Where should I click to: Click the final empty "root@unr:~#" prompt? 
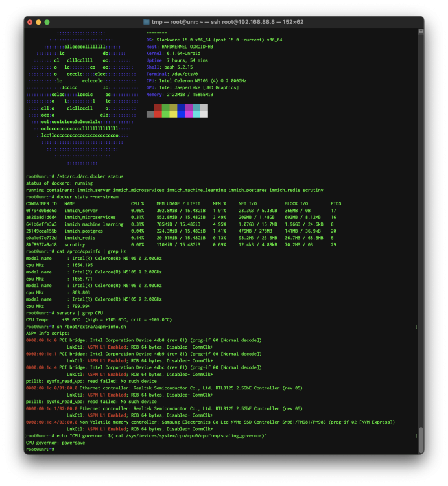tap(40, 449)
